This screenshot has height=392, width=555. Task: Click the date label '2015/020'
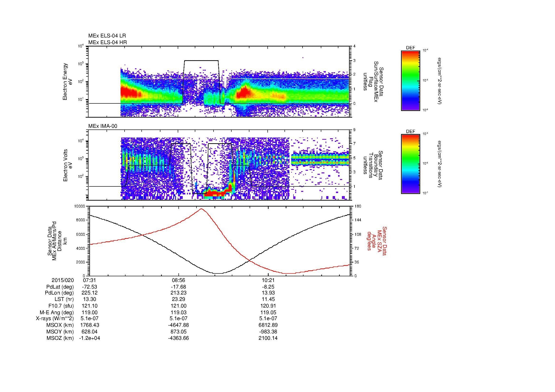(x=63, y=280)
